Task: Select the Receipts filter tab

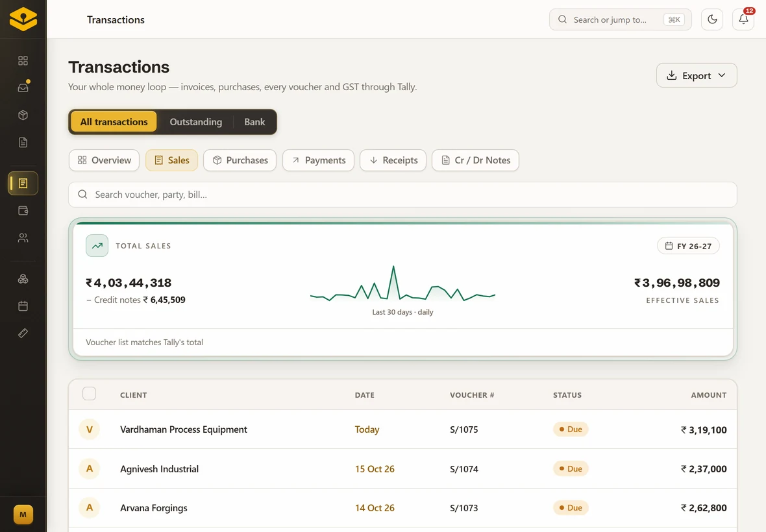Action: tap(393, 160)
